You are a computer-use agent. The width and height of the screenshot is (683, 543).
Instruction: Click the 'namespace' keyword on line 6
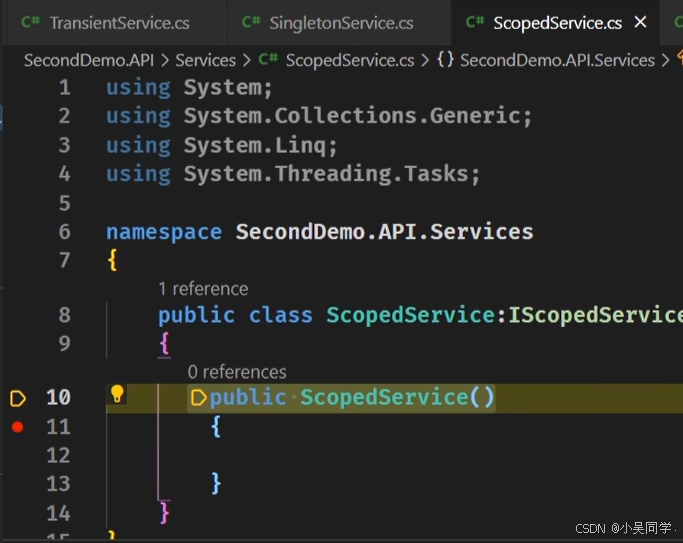click(164, 232)
